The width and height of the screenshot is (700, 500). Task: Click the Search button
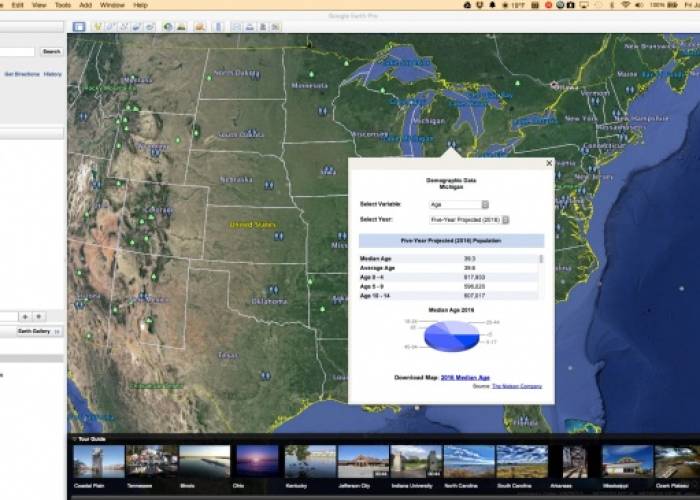click(x=51, y=51)
